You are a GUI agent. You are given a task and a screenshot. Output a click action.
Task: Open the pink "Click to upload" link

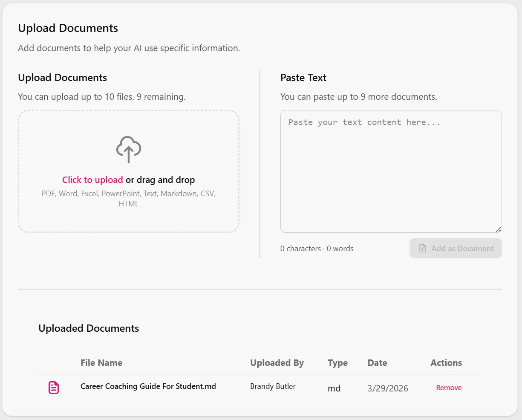(92, 180)
